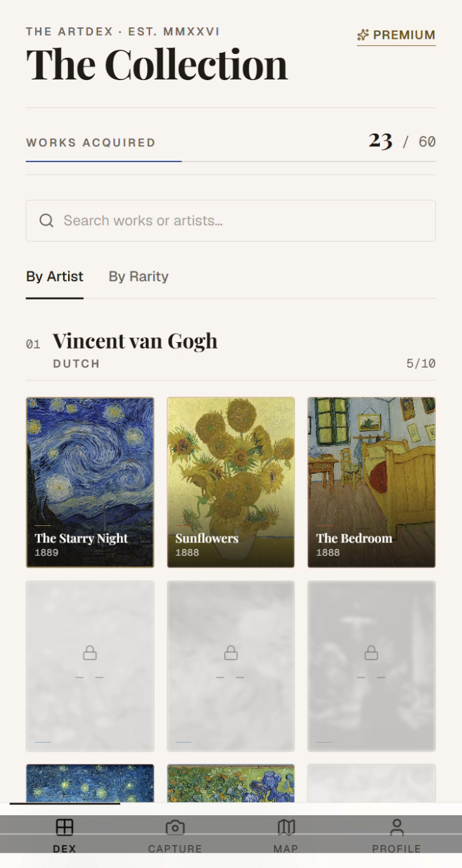
Task: Open the starry river painting in third row
Action: coord(90,783)
